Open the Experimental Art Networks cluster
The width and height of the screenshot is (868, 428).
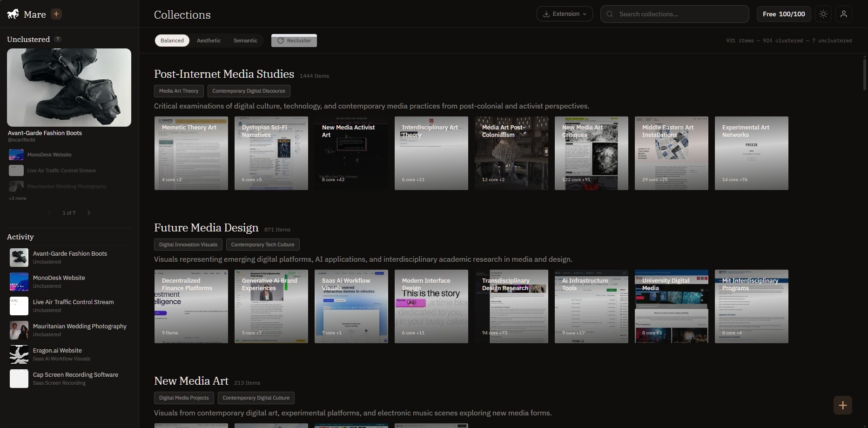(752, 153)
